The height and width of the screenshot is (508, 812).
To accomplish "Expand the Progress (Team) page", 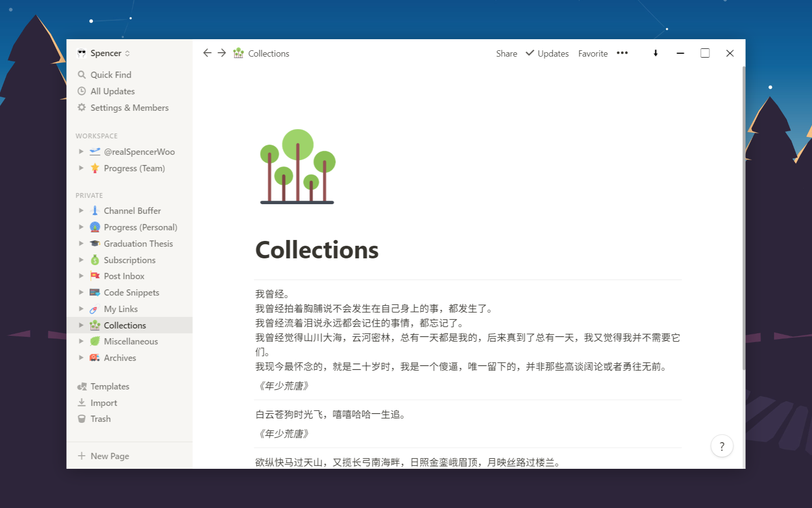I will tap(81, 168).
